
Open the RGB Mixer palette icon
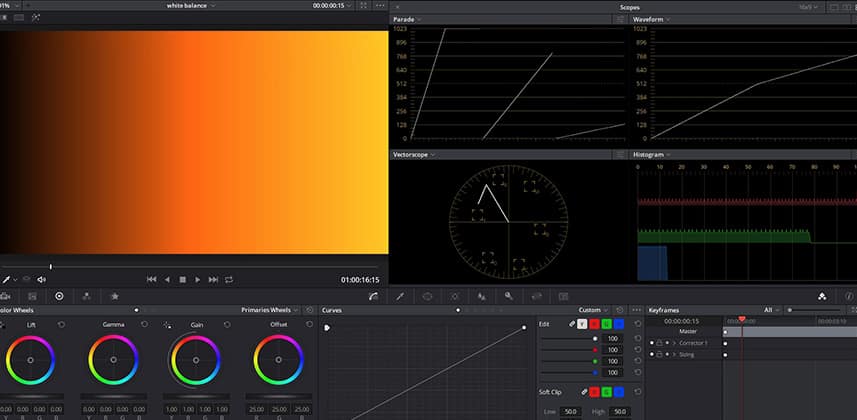point(86,296)
